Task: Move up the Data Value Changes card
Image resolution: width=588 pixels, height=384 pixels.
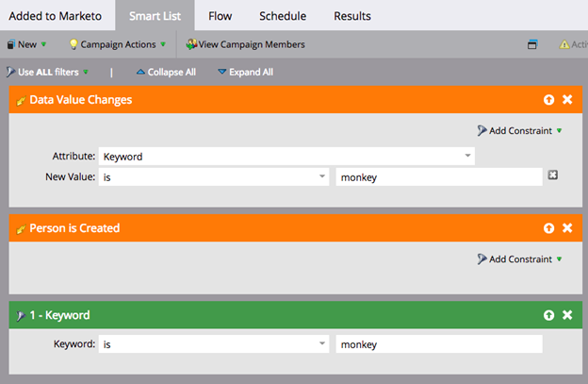Action: (x=548, y=99)
